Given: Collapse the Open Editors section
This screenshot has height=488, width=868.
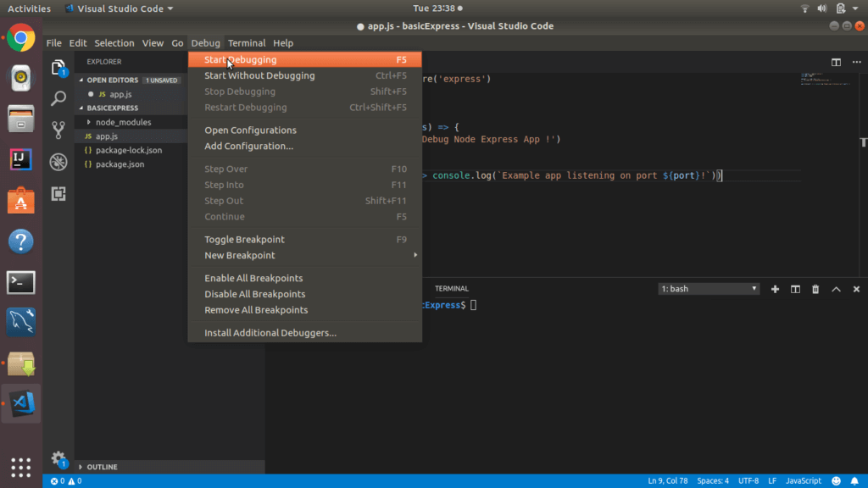Looking at the screenshot, I should click(81, 80).
